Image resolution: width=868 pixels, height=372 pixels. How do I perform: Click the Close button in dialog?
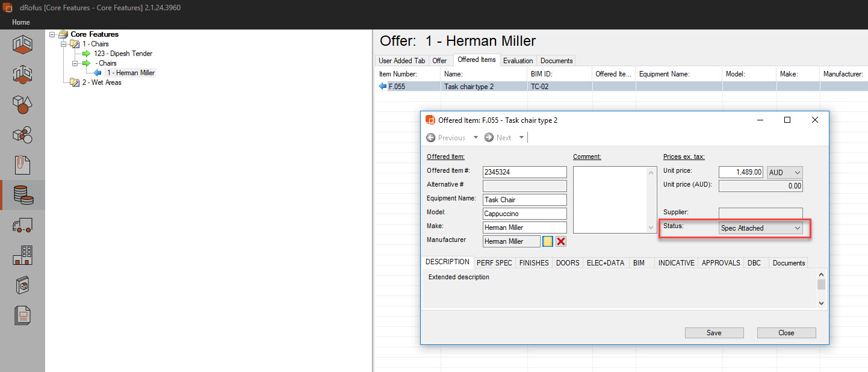786,333
